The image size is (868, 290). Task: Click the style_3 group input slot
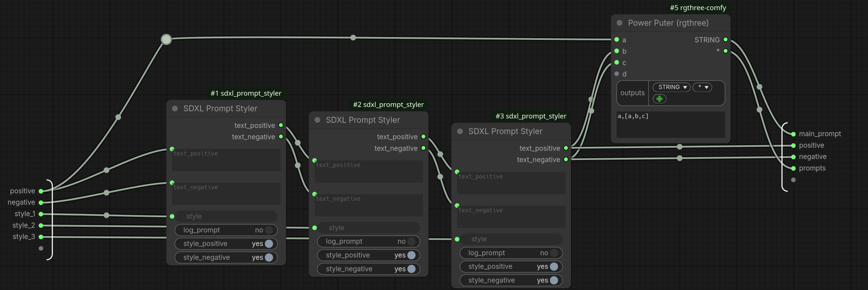(41, 237)
